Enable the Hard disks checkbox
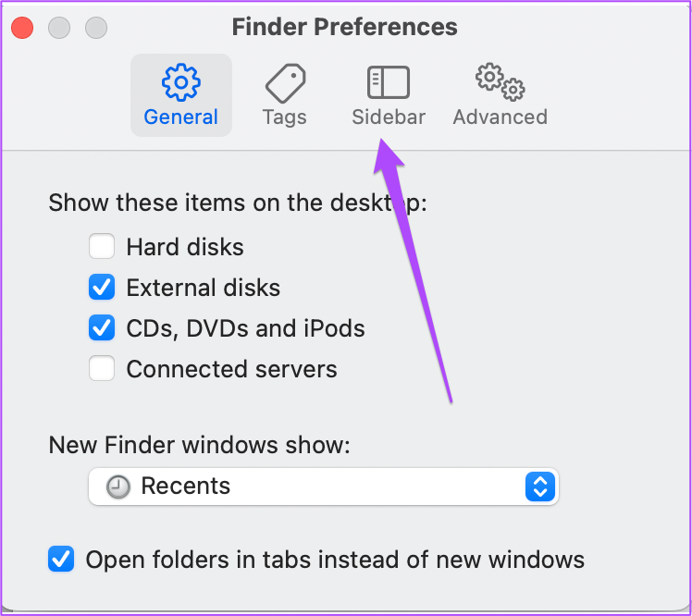 [x=102, y=246]
